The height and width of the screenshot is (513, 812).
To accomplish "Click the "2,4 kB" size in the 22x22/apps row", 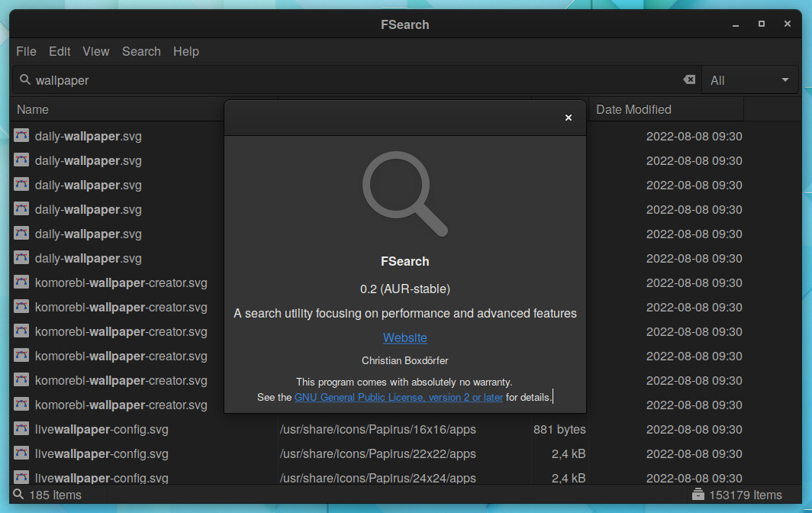I will (x=568, y=454).
